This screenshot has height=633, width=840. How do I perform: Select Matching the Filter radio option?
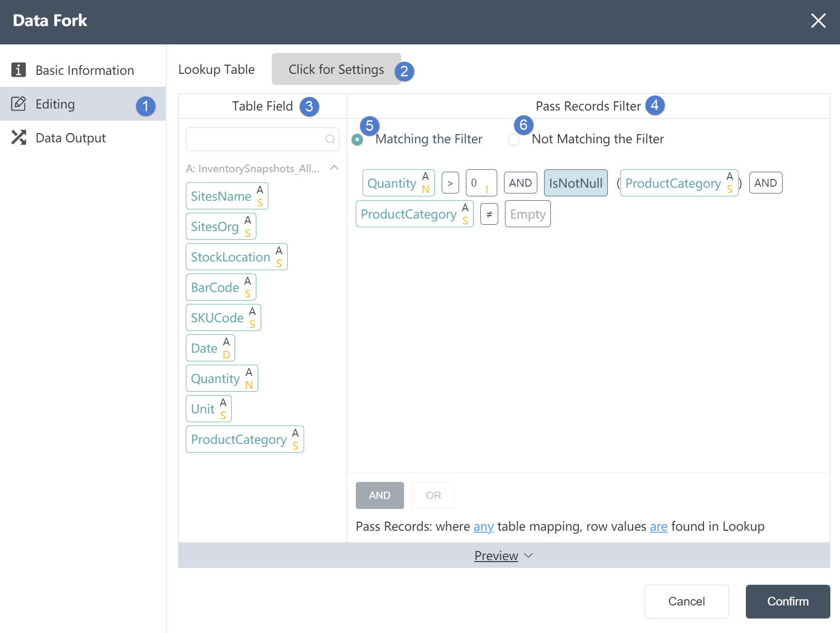[x=357, y=139]
